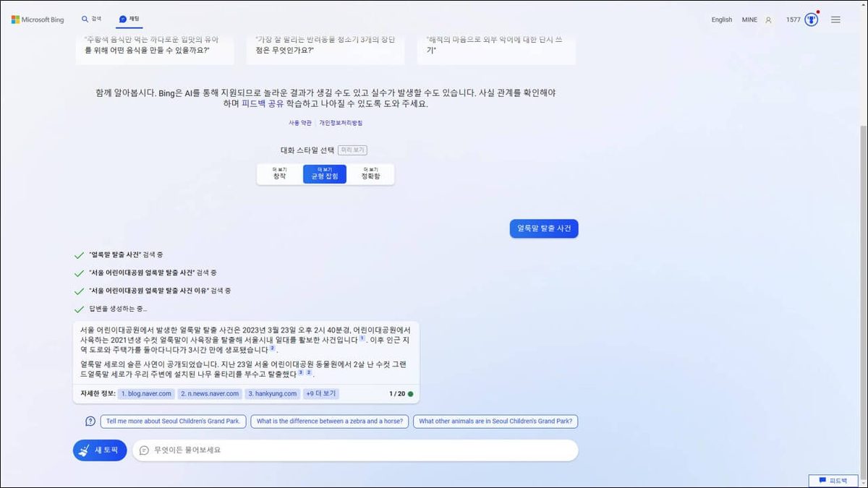This screenshot has height=488, width=868.
Task: Open the MINE account name
Action: [x=749, y=20]
